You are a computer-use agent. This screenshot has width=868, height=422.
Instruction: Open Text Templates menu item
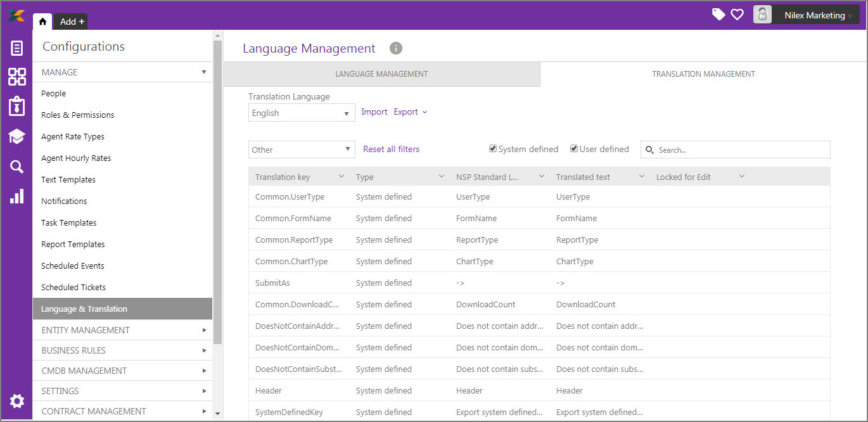[68, 179]
